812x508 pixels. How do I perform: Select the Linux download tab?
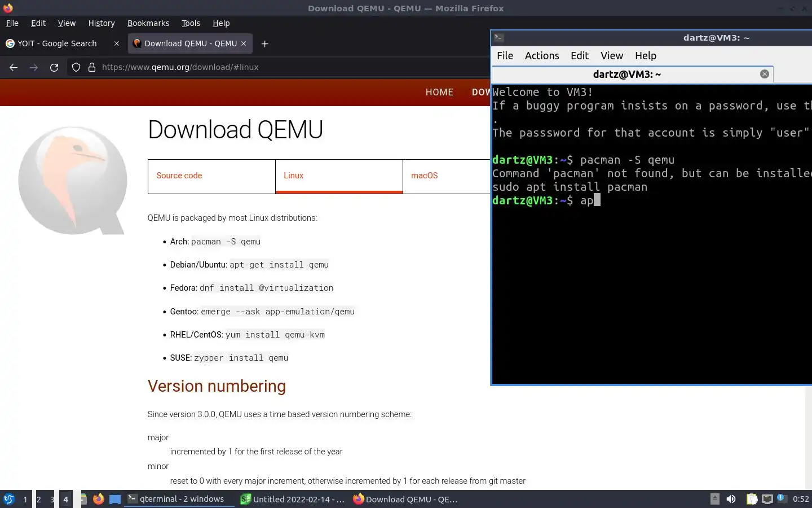(339, 176)
